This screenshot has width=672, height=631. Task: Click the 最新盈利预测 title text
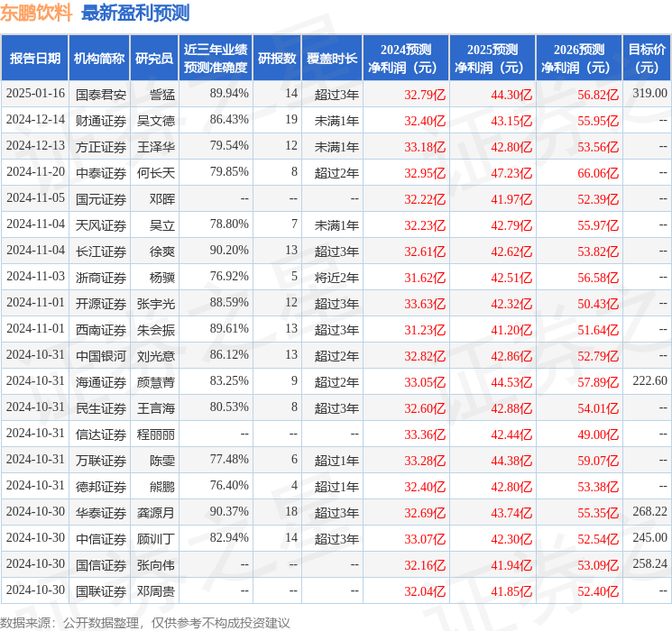[x=135, y=13]
